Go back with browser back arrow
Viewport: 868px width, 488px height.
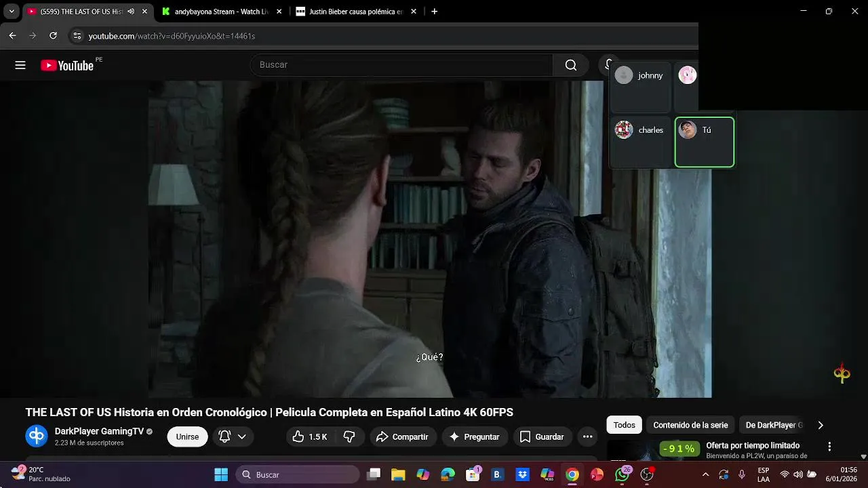[12, 36]
